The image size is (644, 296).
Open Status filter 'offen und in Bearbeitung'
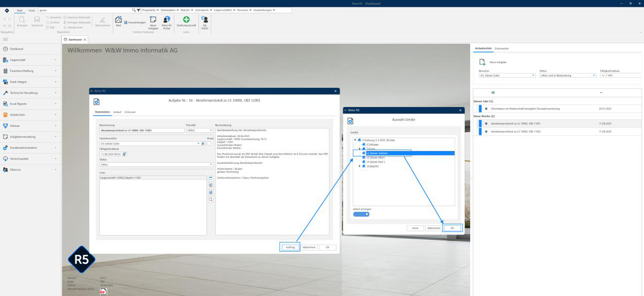(x=568, y=75)
